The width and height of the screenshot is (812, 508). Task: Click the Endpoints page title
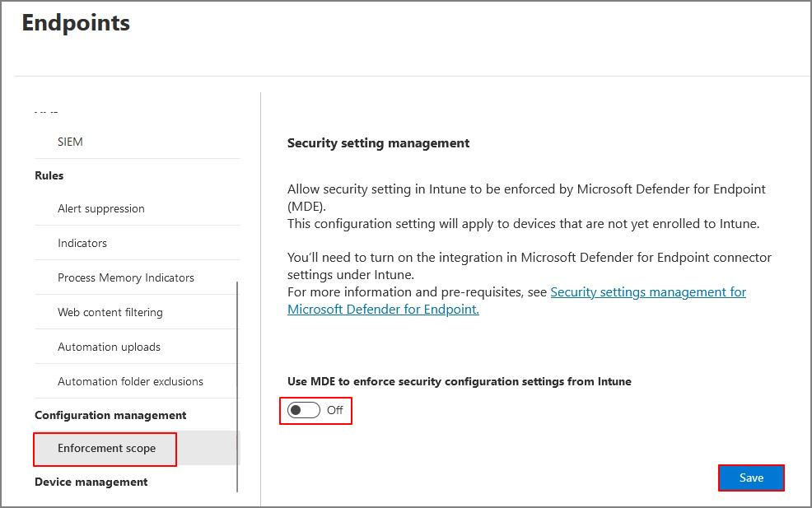point(76,23)
